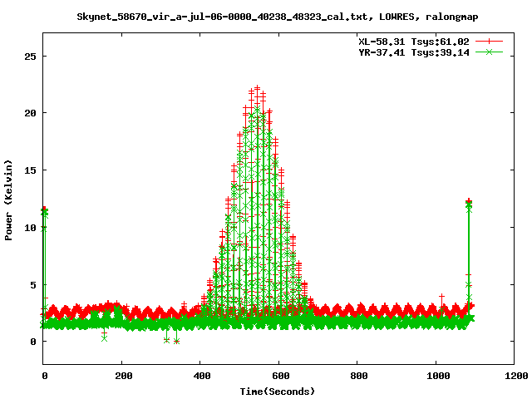Click the y-axis tick label 10
The width and height of the screenshot is (532, 399).
[x=30, y=228]
